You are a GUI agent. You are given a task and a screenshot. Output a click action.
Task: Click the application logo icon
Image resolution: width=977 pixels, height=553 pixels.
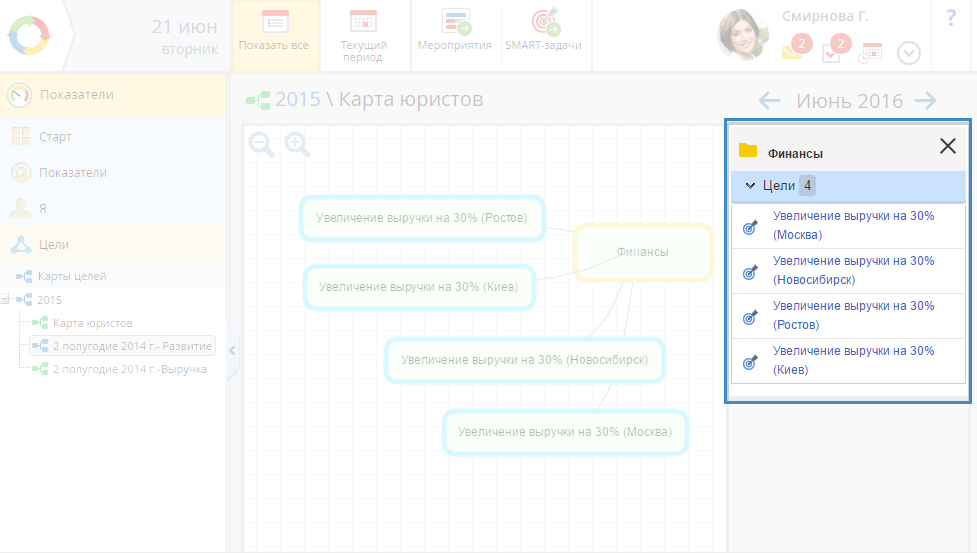(28, 35)
